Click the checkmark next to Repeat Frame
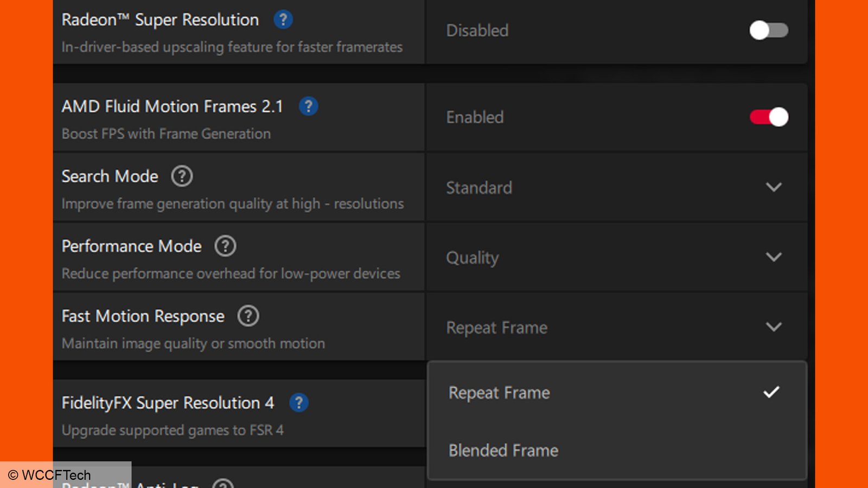This screenshot has width=868, height=488. pyautogui.click(x=771, y=392)
